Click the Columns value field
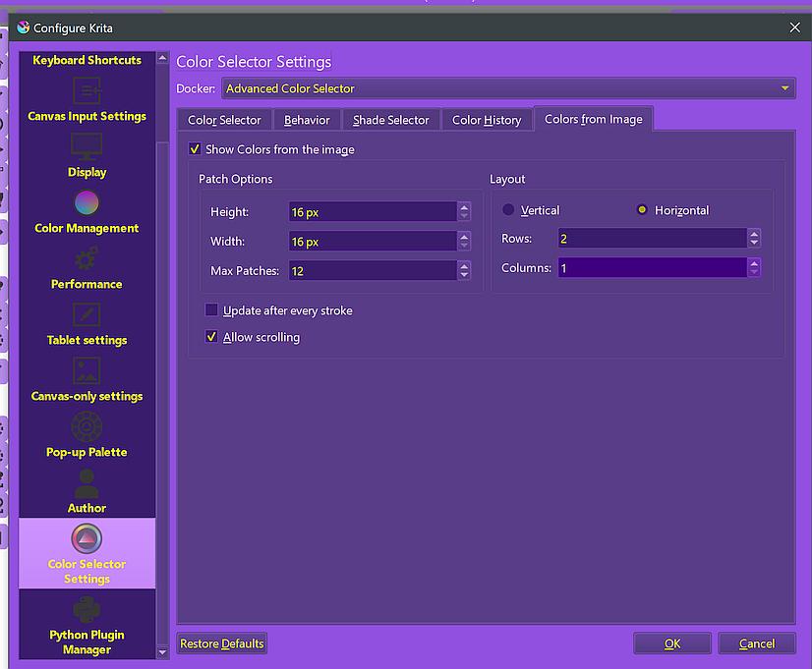Viewport: 812px width, 669px height. tap(653, 267)
